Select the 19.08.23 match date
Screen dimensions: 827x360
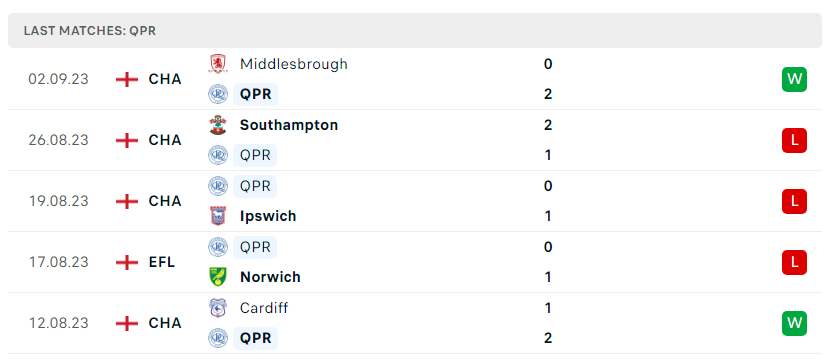coord(59,201)
